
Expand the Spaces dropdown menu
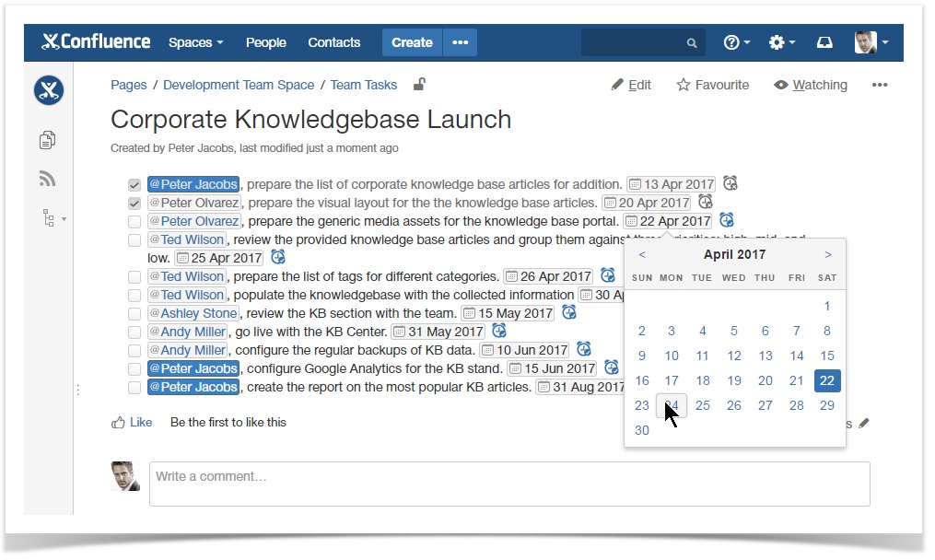pyautogui.click(x=195, y=42)
